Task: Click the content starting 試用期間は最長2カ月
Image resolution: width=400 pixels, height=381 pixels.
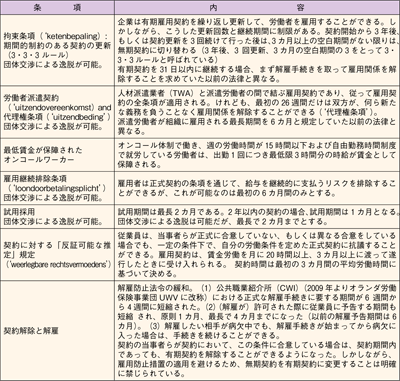Action: point(257,216)
